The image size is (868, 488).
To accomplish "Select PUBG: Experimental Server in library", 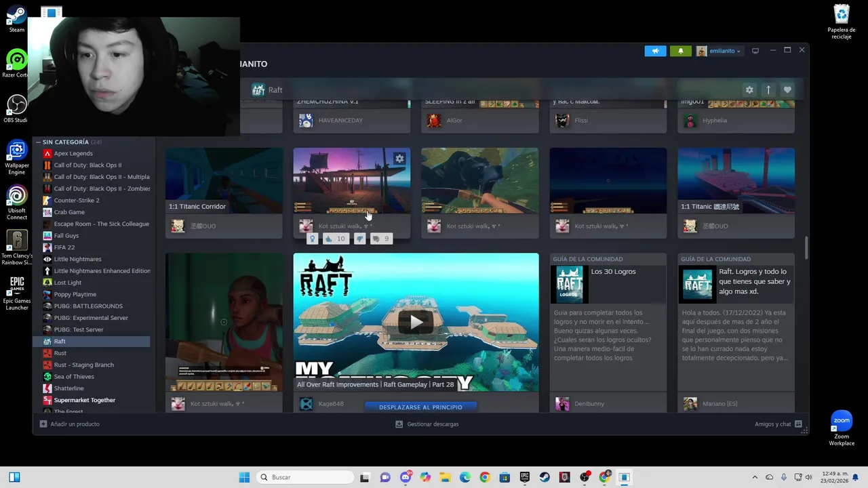I will (x=92, y=318).
